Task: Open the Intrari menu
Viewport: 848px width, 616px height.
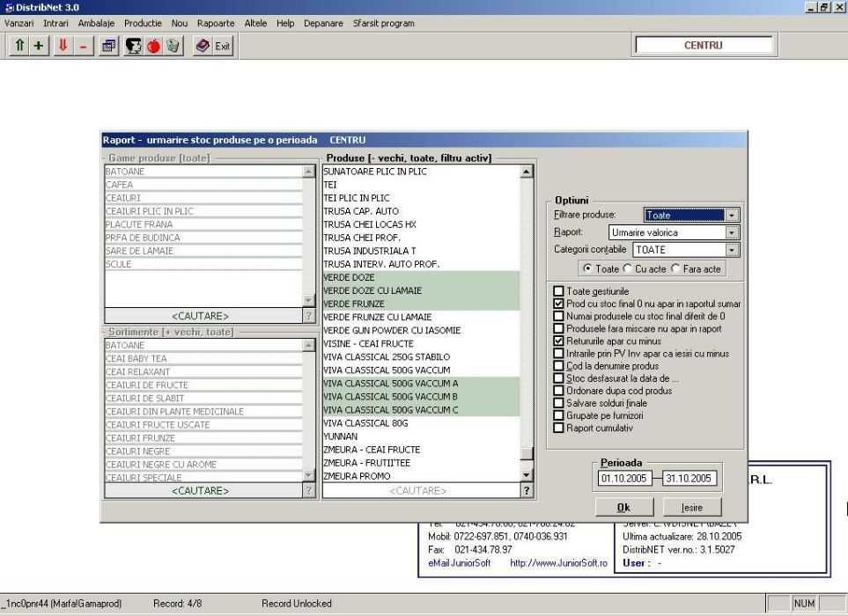Action: click(x=55, y=23)
